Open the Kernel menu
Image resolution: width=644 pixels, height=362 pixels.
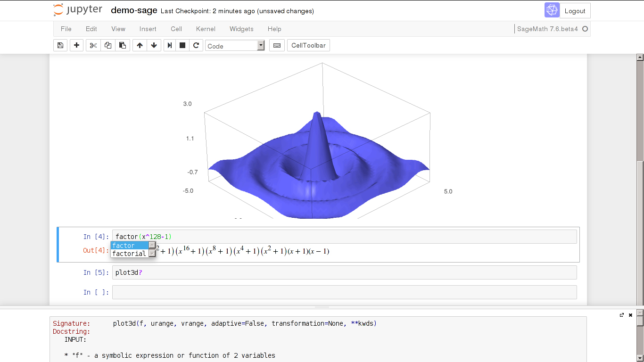(206, 29)
